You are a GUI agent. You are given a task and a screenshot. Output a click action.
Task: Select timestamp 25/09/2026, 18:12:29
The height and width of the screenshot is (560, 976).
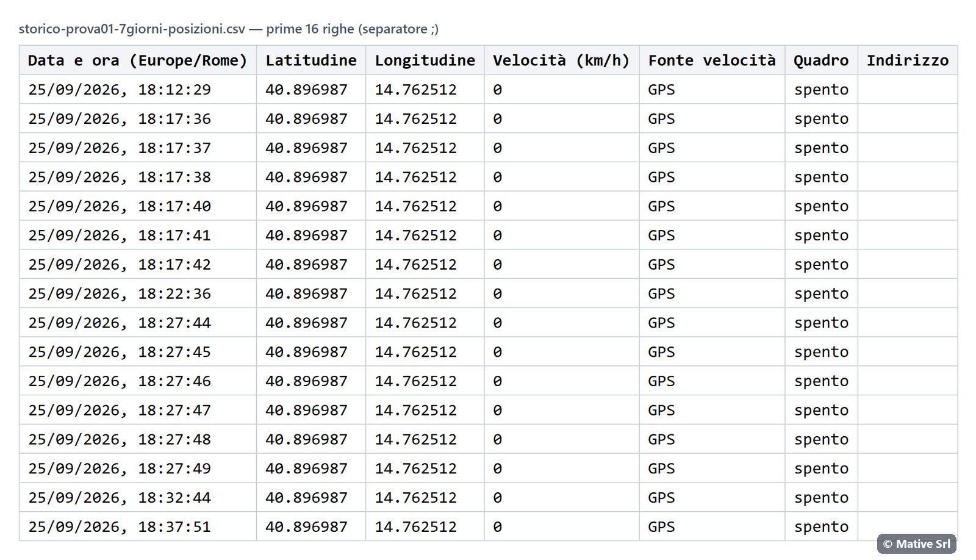click(x=120, y=90)
